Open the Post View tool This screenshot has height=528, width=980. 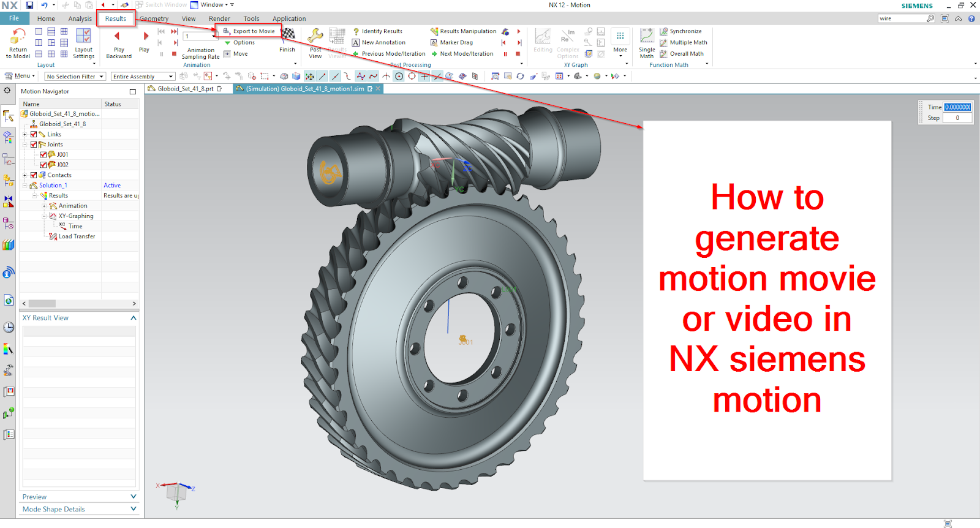315,43
